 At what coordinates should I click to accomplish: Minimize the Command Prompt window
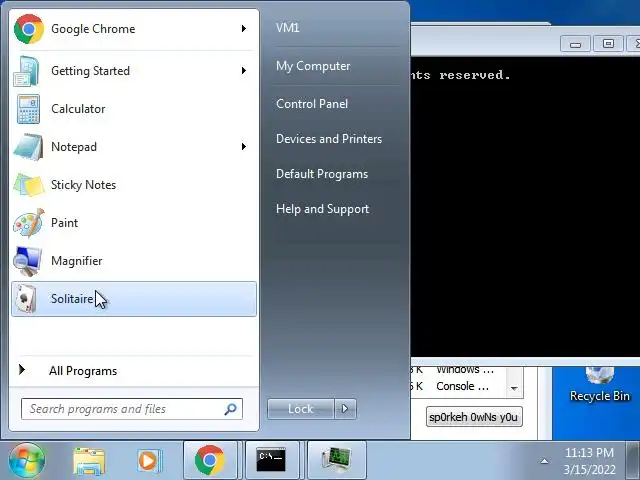click(576, 44)
